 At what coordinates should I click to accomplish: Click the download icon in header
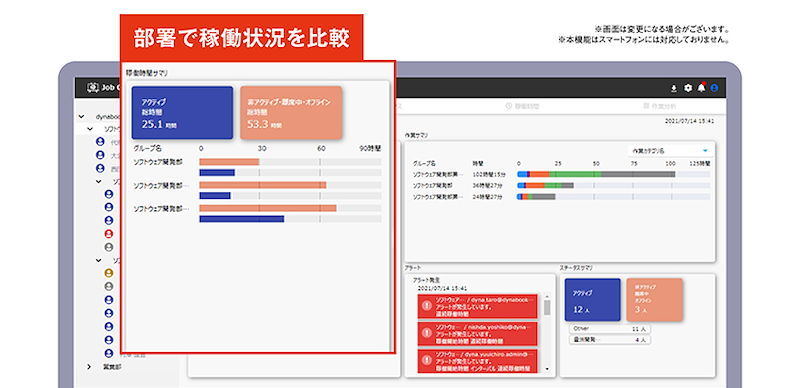[x=673, y=88]
